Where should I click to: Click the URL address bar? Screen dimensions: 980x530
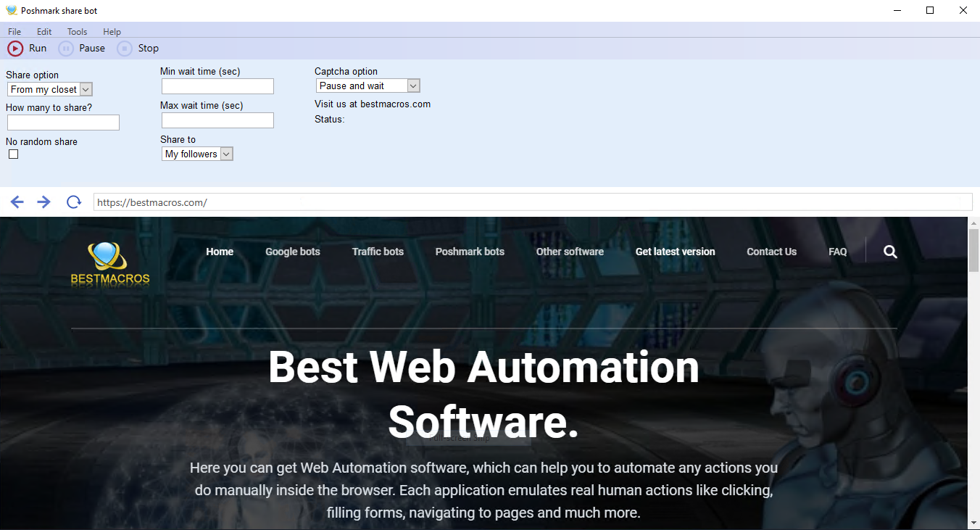point(533,202)
